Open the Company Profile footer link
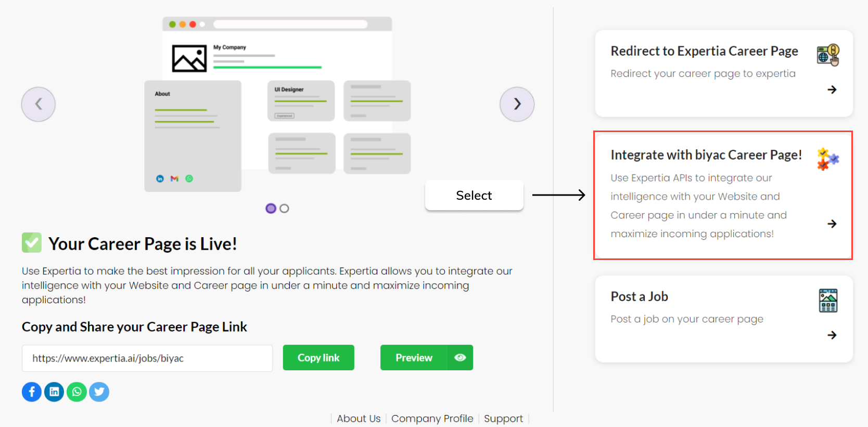Viewport: 868px width, 427px height. [432, 419]
